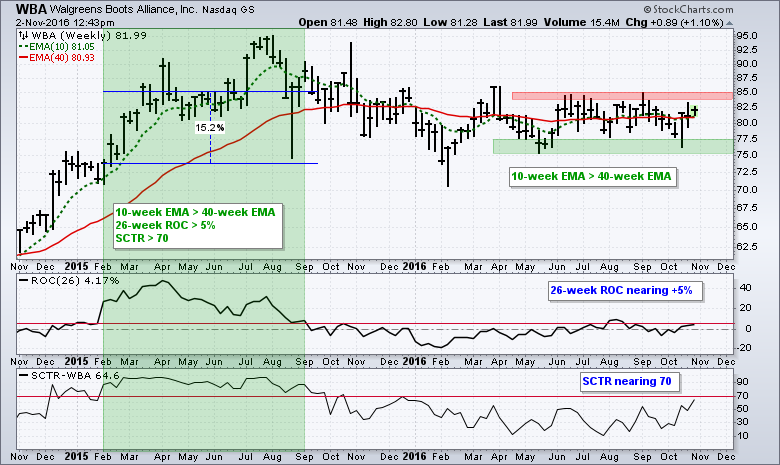
Task: Click the 90 label on SCTR axis
Action: 743,382
